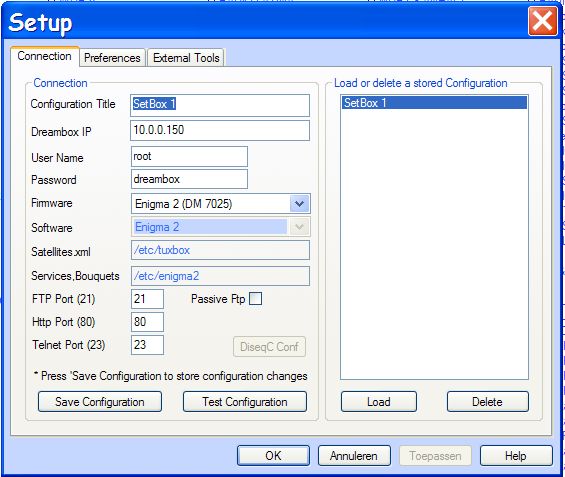Click the Toepassen apply button
The image size is (565, 477).
click(435, 456)
